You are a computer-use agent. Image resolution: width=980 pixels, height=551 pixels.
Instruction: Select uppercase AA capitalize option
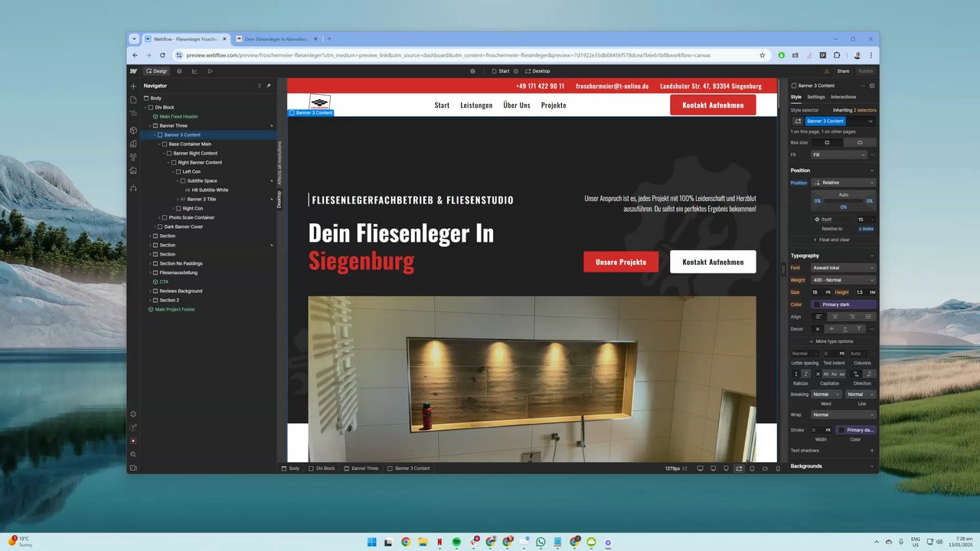click(826, 373)
